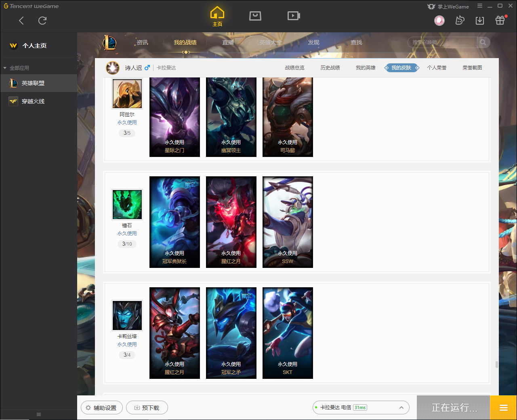Collapse the 全部应用 section

click(x=16, y=68)
